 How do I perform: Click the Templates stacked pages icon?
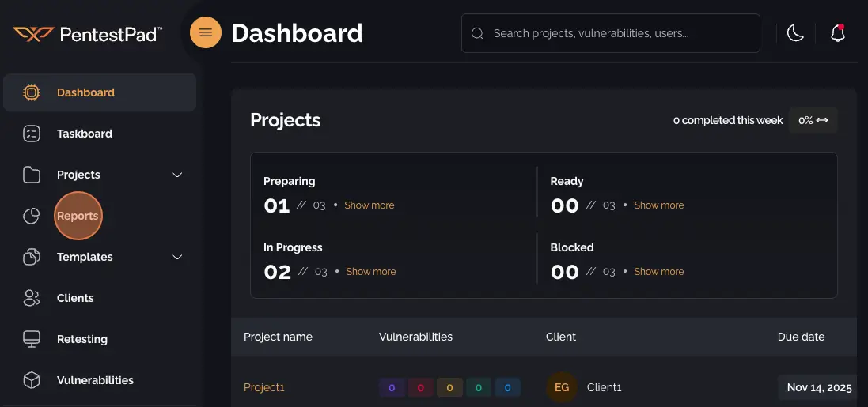click(x=32, y=257)
